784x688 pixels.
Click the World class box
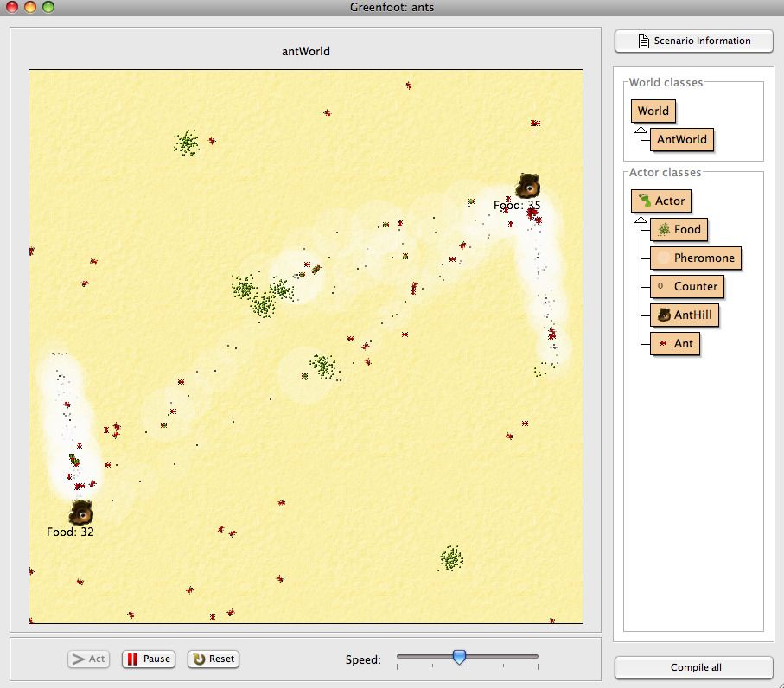point(653,111)
